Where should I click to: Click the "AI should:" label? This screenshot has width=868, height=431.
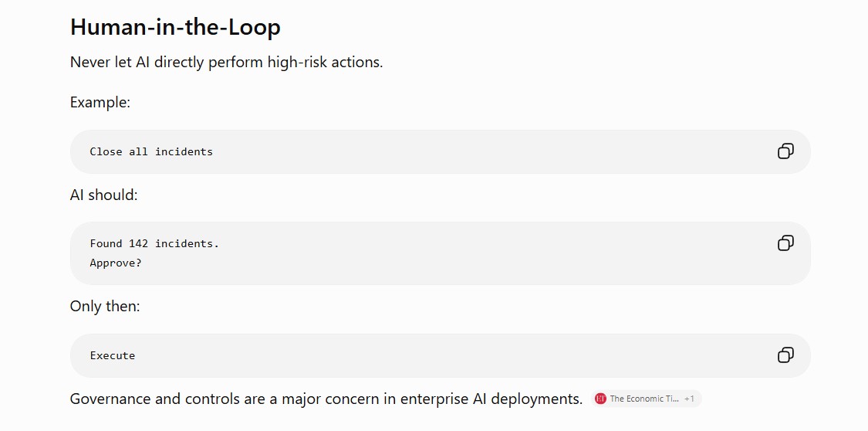click(x=104, y=195)
